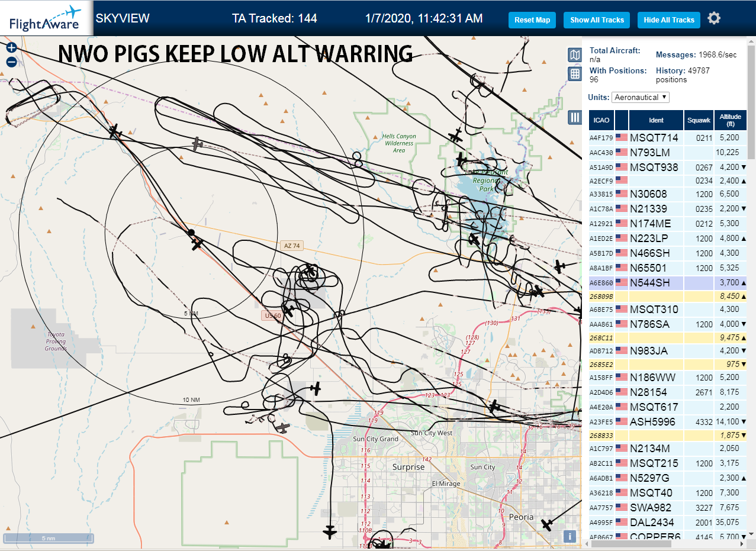This screenshot has width=756, height=551.
Task: Click the US flag in the N223LP row
Action: point(622,238)
